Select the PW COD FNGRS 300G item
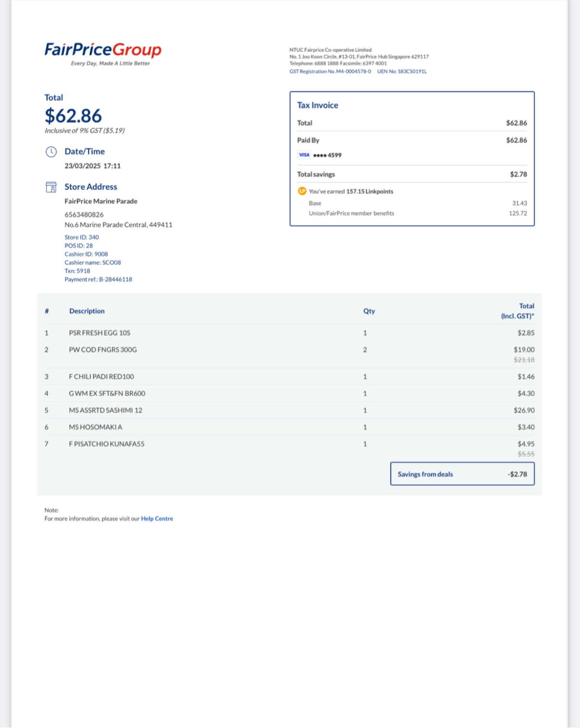 (x=103, y=350)
